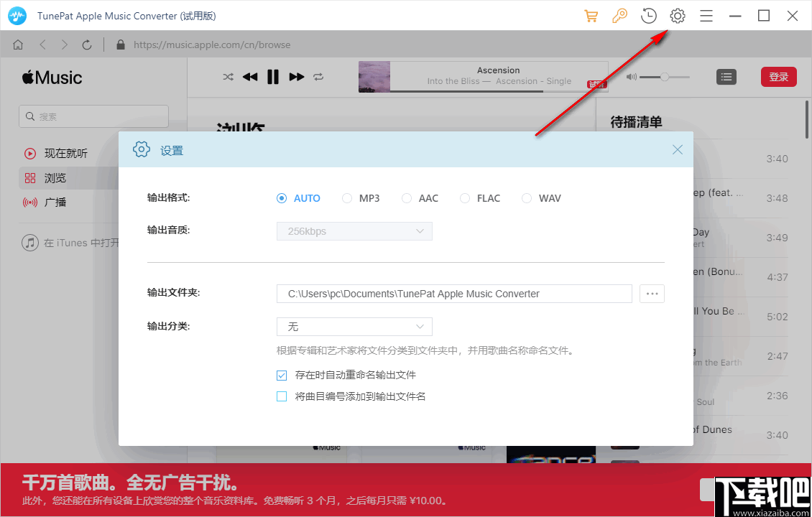The image size is (812, 517).
Task: Open the conversion history icon
Action: pyautogui.click(x=648, y=15)
